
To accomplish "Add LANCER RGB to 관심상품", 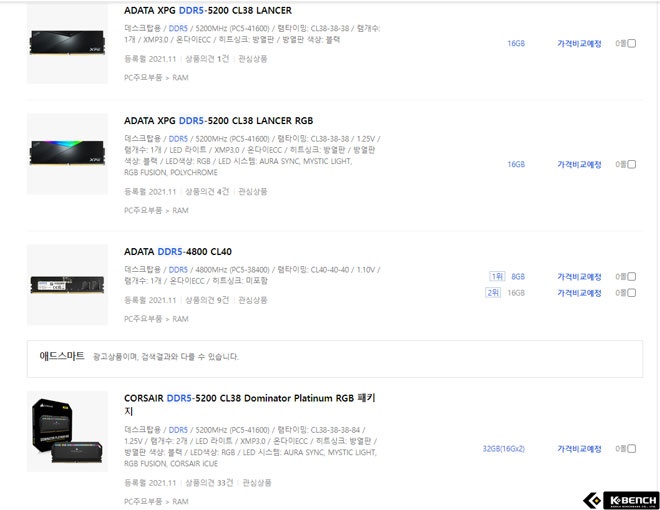I will [253, 192].
